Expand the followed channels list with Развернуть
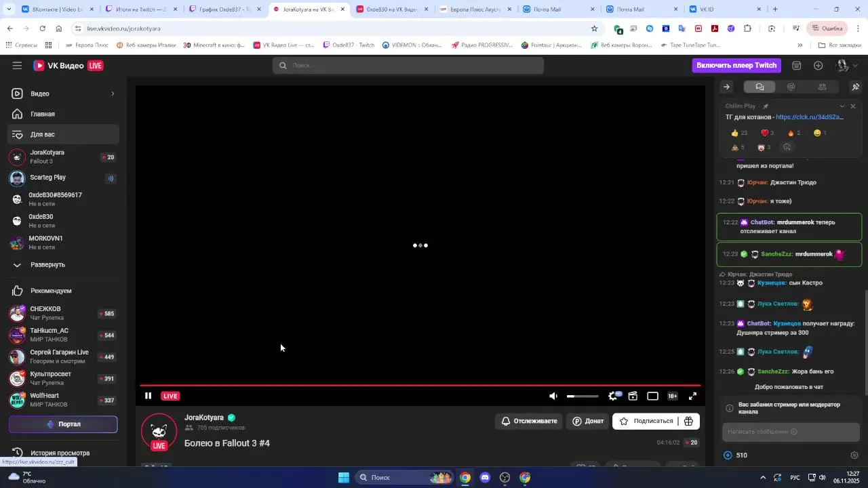Screen dimensions: 868x488 point(64,264)
